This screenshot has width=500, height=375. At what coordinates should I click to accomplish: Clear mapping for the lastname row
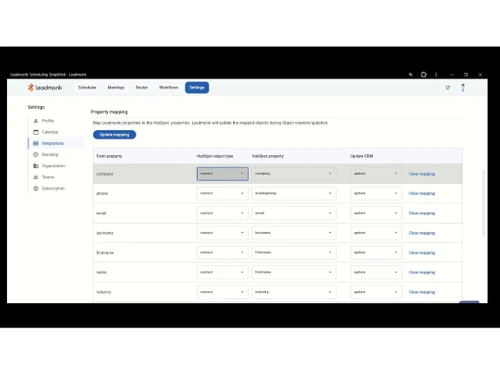coord(422,233)
